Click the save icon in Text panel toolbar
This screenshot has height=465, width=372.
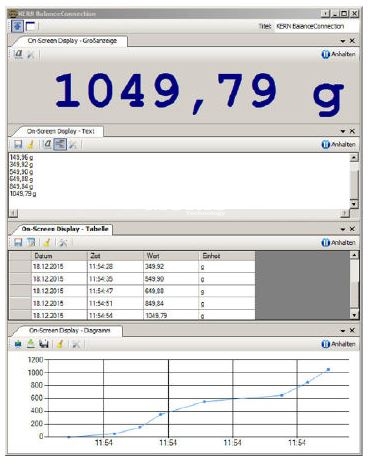pos(18,144)
